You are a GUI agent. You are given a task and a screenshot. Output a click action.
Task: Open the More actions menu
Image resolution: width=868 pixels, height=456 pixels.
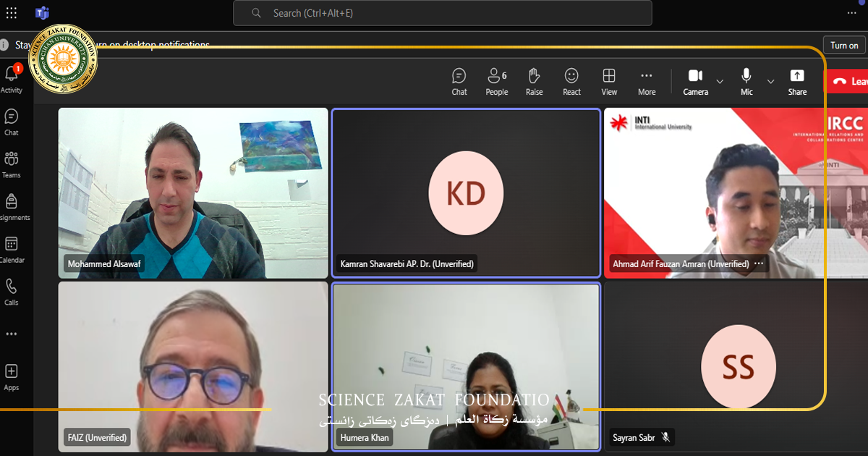(647, 81)
